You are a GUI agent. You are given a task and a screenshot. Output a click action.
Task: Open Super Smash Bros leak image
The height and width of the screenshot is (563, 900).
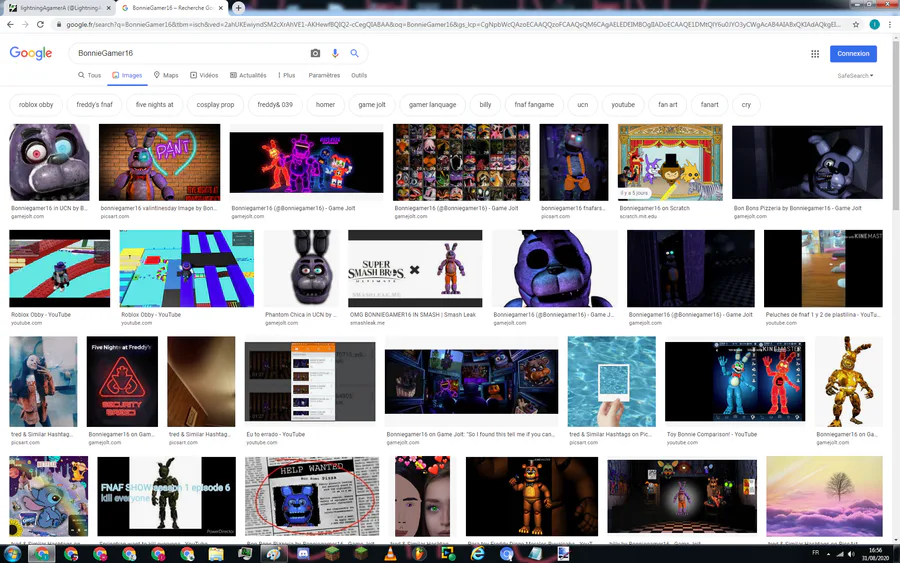pyautogui.click(x=415, y=269)
